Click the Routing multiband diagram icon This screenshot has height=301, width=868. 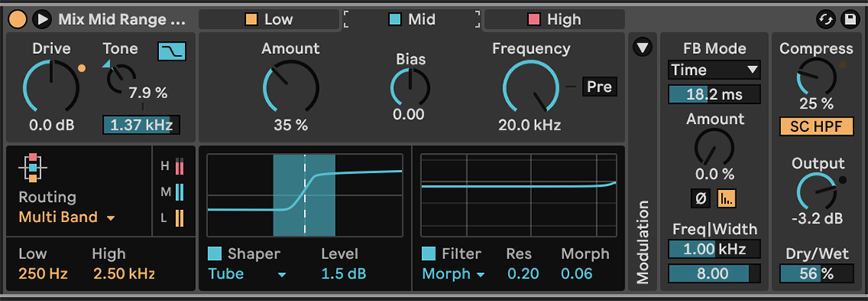pos(33,167)
